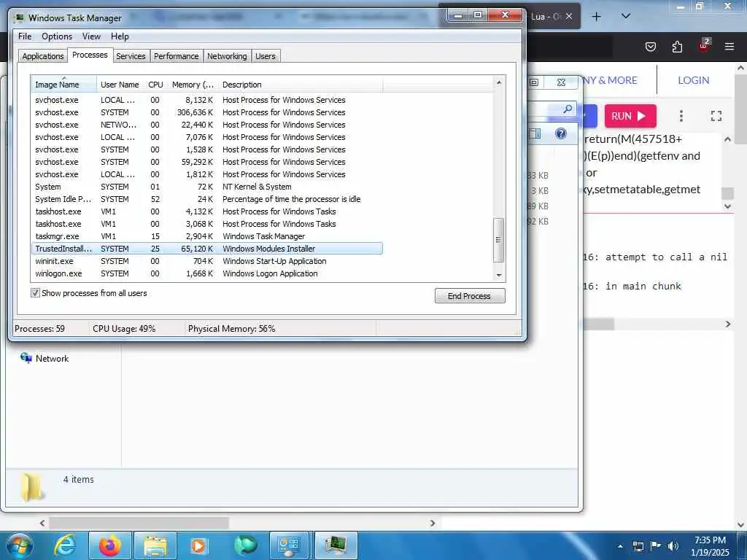Click the taskbar clock showing 7:35 PM
Viewport: 747px width, 560px height.
point(710,545)
